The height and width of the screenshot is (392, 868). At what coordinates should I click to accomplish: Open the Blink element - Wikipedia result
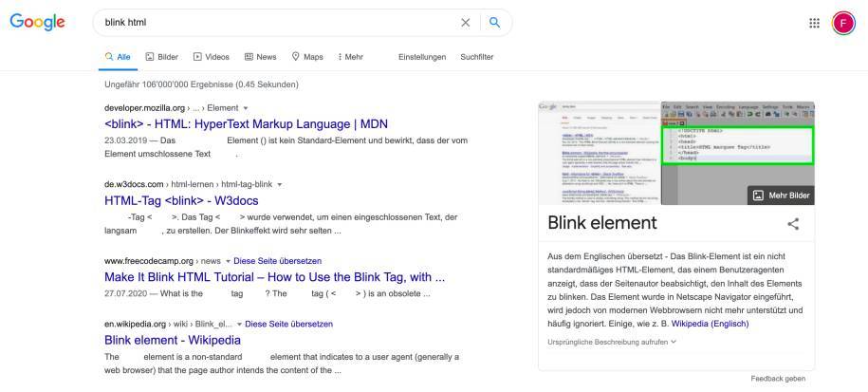pos(172,340)
